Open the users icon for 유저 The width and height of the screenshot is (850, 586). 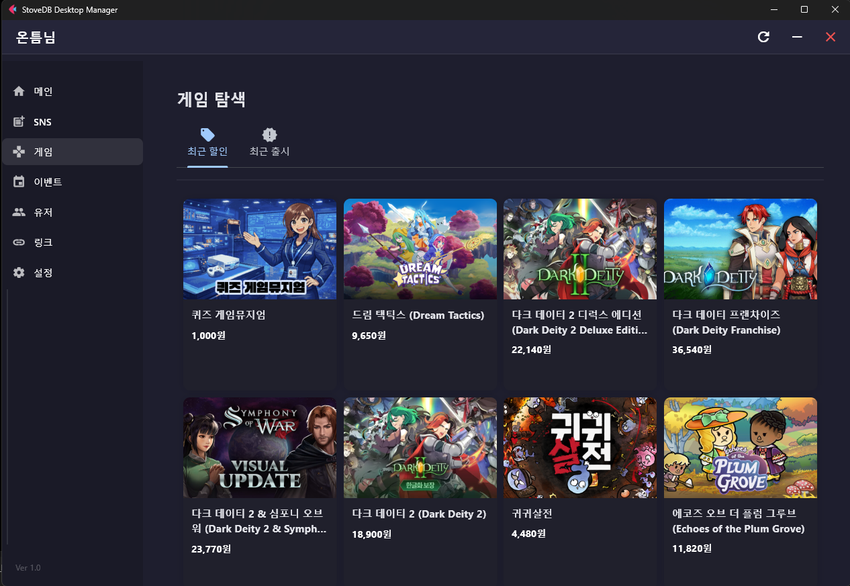pyautogui.click(x=19, y=212)
